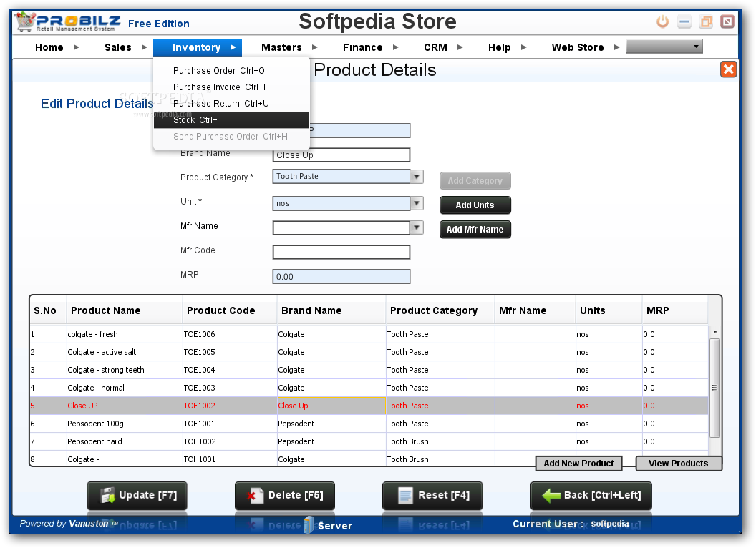The width and height of the screenshot is (756, 548).
Task: Collapse the Inventory menu
Action: click(x=198, y=47)
